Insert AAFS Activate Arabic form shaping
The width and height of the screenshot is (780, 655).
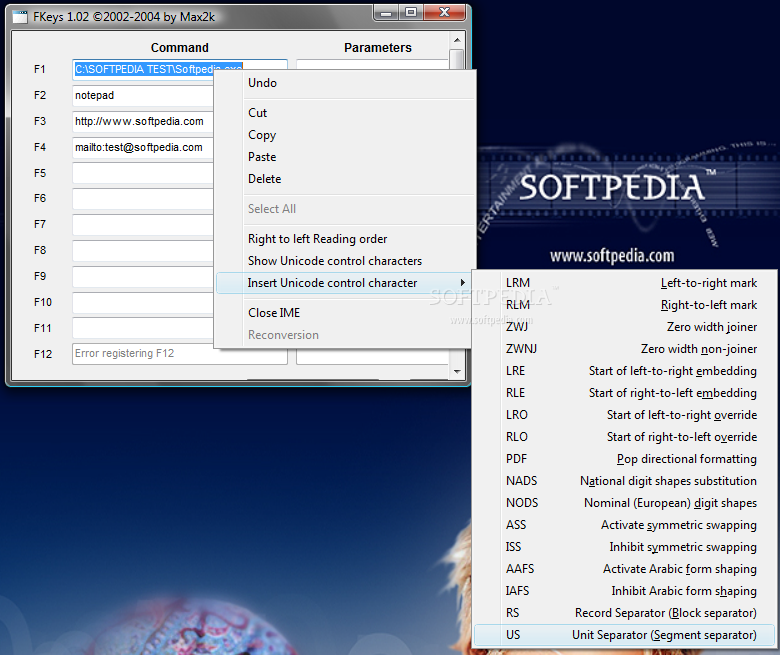pos(625,568)
